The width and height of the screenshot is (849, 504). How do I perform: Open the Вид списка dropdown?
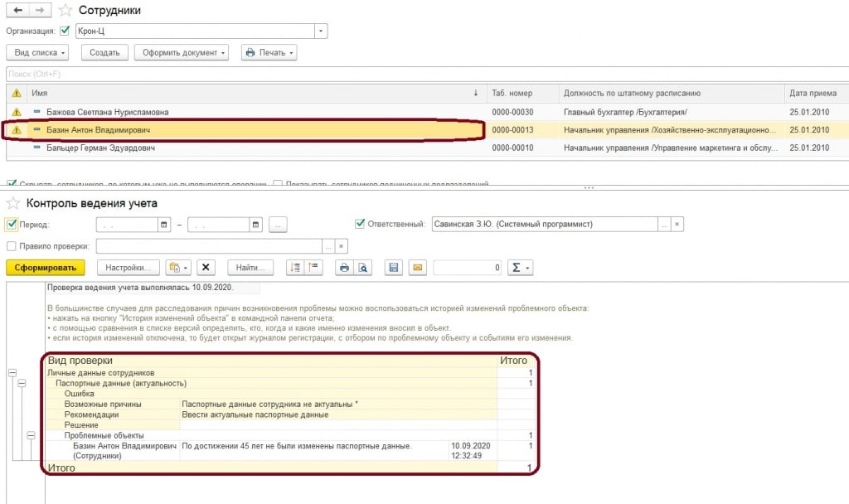click(x=41, y=53)
